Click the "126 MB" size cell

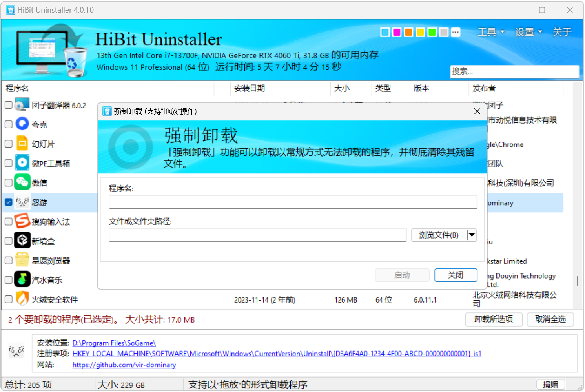coord(346,300)
